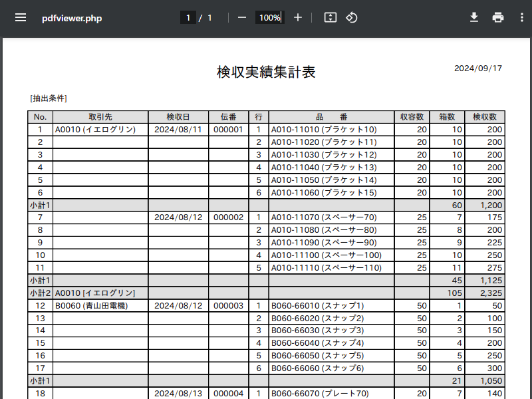Download the PDF file
532x399 pixels.
pyautogui.click(x=474, y=18)
